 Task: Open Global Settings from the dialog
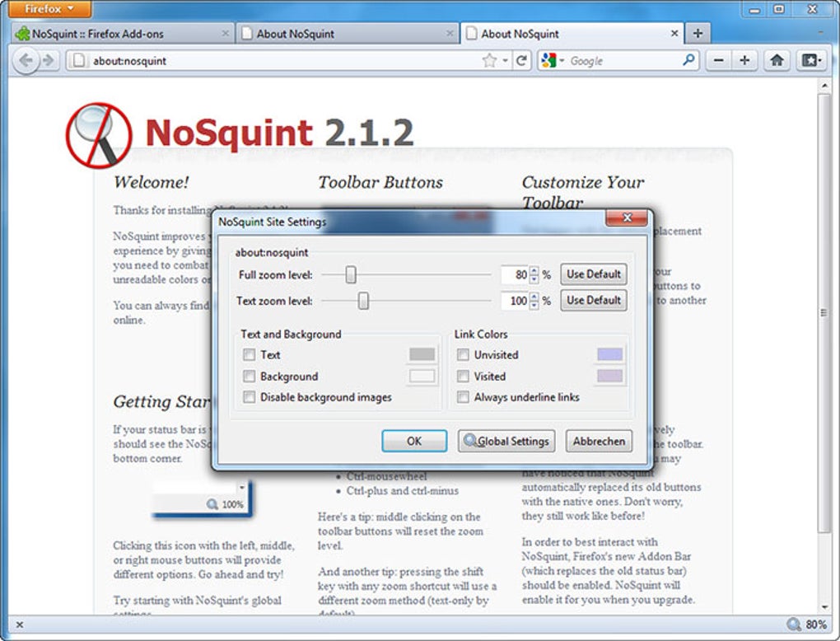click(506, 441)
